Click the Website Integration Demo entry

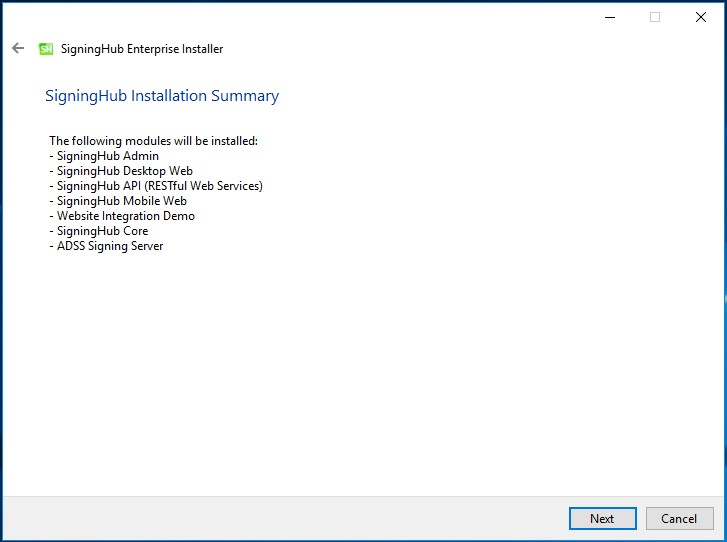(122, 216)
